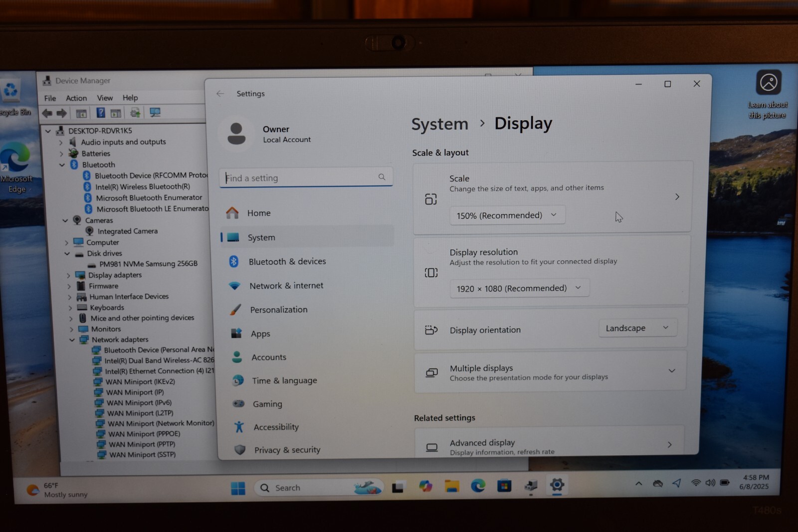Open Windows Start button
The width and height of the screenshot is (798, 532).
click(238, 488)
